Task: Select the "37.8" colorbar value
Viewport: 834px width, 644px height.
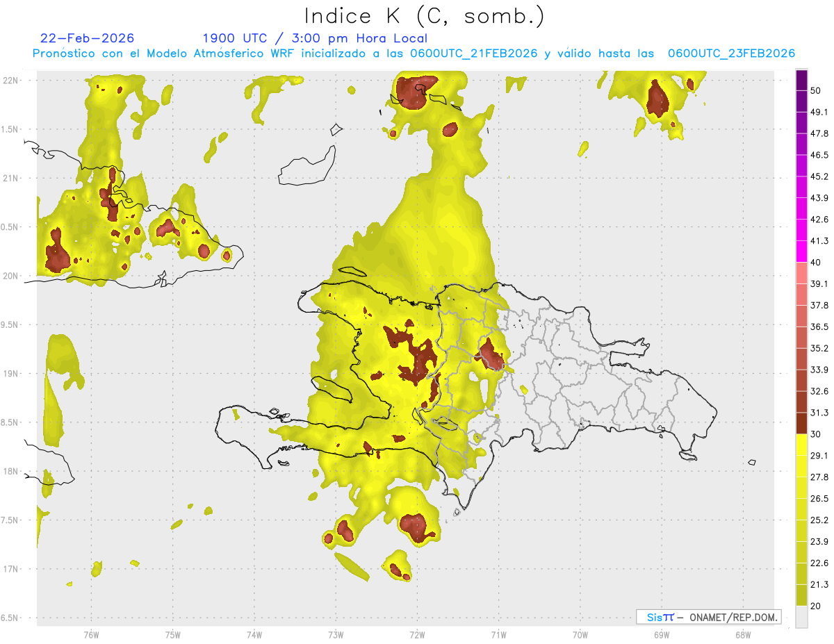Action: pyautogui.click(x=821, y=305)
